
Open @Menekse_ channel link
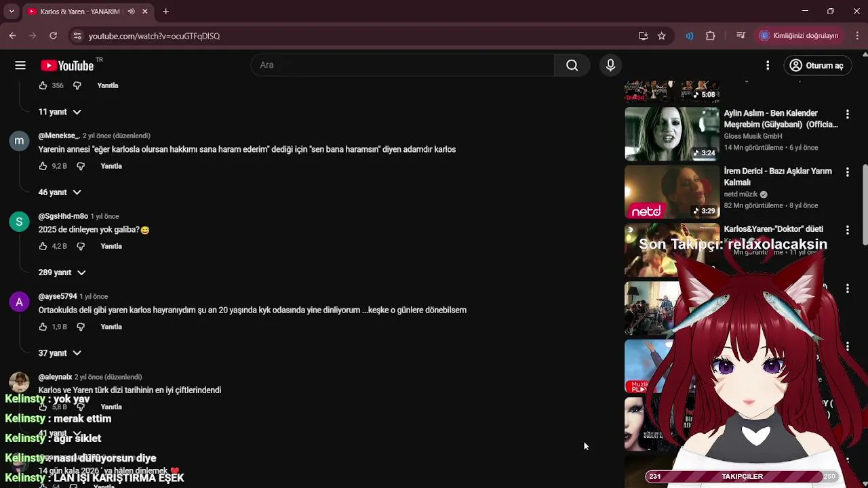coord(59,136)
